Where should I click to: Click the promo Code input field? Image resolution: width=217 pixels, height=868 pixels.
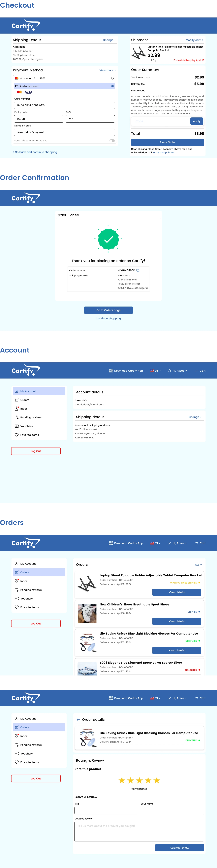click(161, 121)
